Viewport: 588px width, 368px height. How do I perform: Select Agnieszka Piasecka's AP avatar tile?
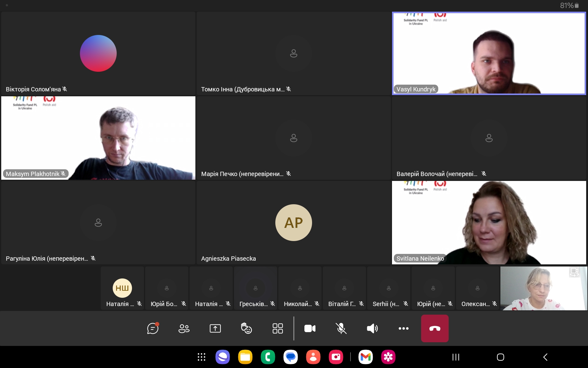[x=293, y=223]
